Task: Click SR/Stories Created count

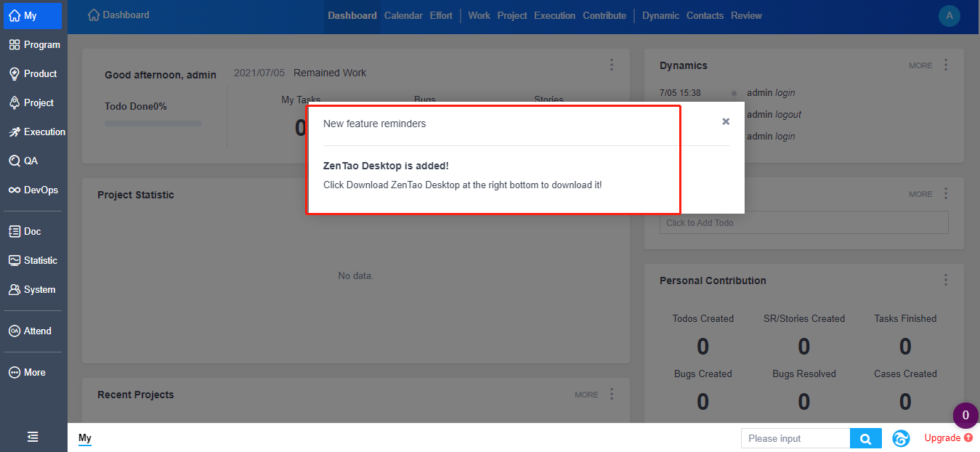Action: coord(804,347)
